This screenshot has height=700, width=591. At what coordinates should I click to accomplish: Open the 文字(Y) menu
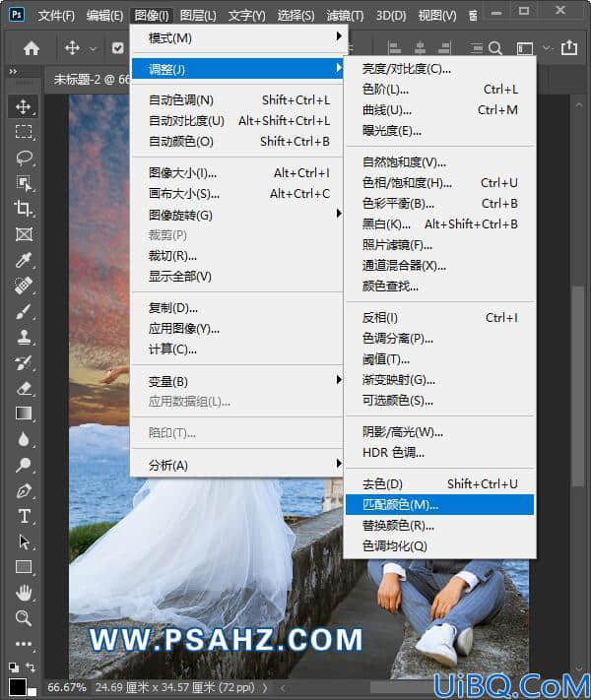(x=246, y=16)
